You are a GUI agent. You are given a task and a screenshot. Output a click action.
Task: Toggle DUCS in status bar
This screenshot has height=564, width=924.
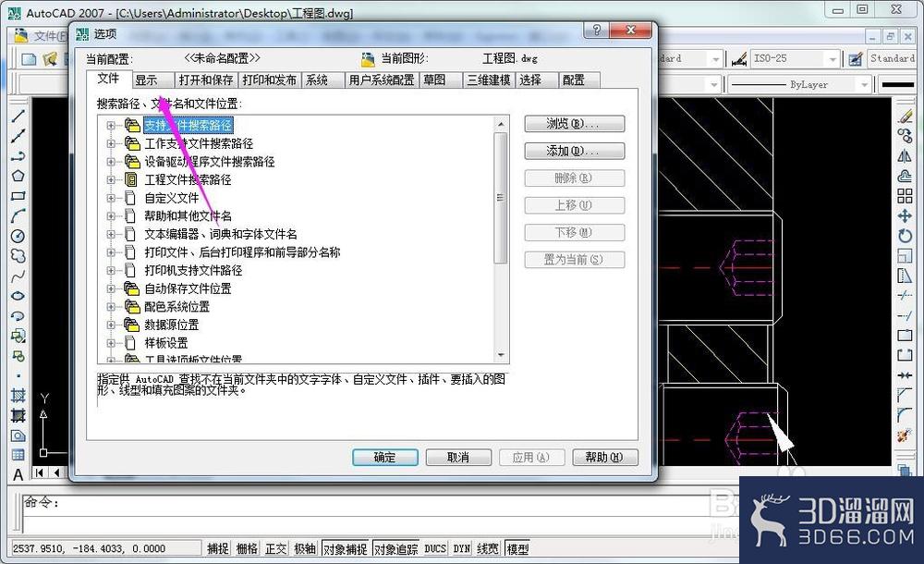click(x=435, y=548)
